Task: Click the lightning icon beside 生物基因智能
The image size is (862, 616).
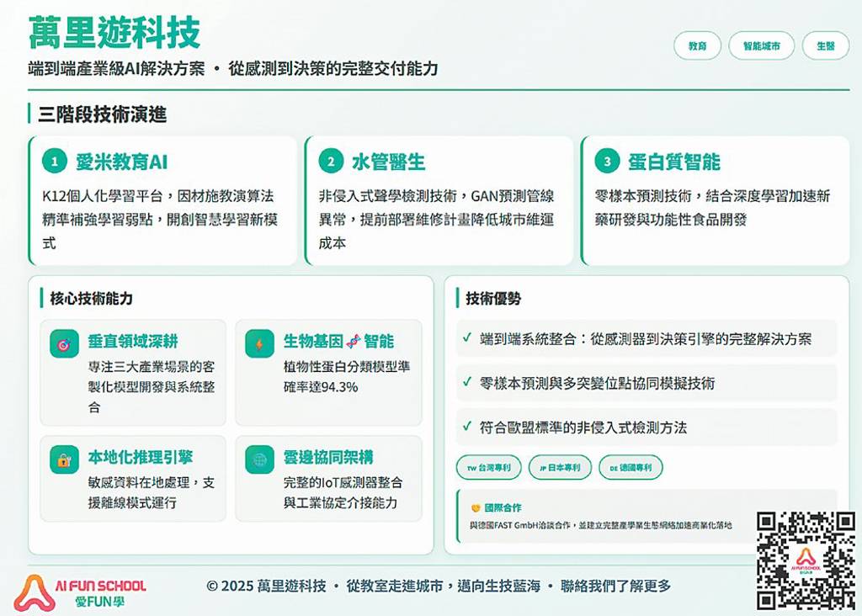Action: (x=259, y=343)
